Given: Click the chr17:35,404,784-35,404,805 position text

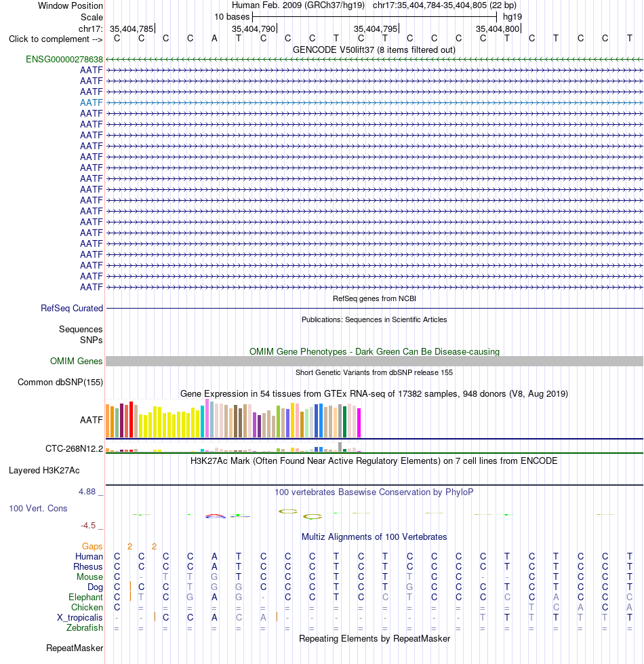Looking at the screenshot, I should [x=444, y=6].
